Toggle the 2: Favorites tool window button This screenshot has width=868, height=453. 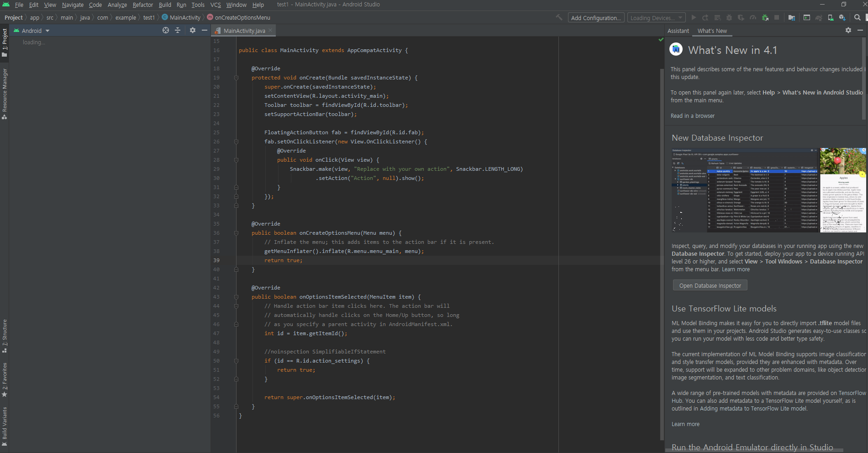5,380
